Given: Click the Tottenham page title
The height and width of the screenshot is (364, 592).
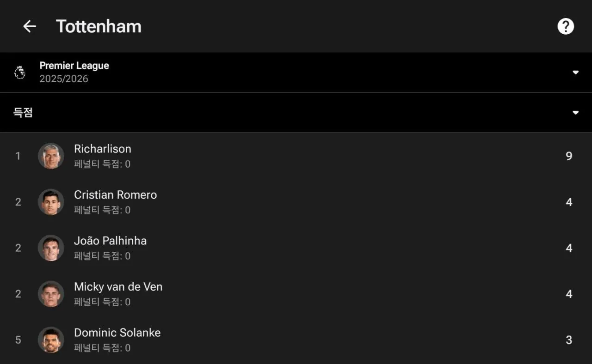Looking at the screenshot, I should click(99, 26).
